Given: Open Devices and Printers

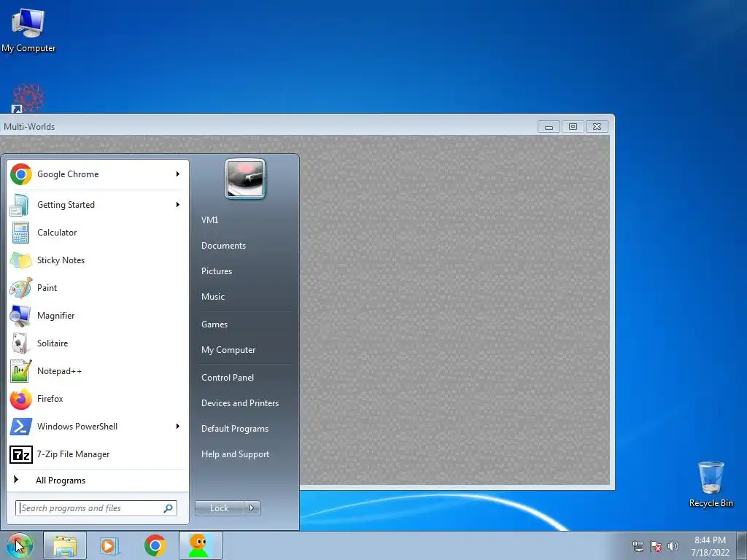Looking at the screenshot, I should (x=240, y=403).
